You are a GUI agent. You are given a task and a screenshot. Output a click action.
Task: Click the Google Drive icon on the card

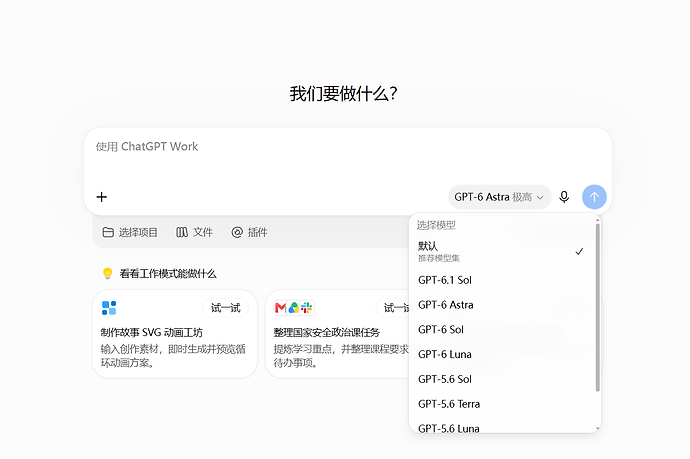294,308
